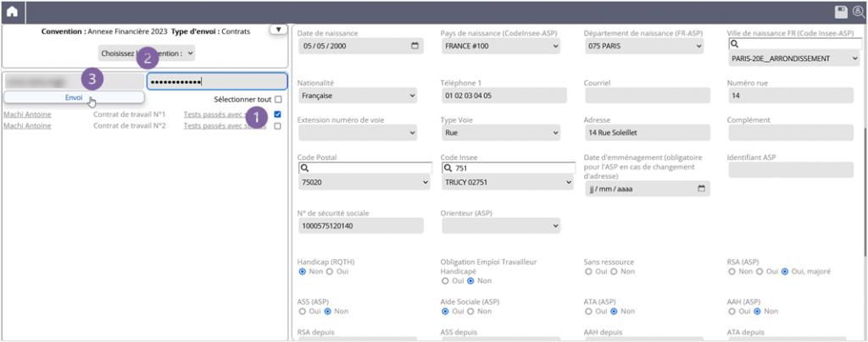This screenshot has width=868, height=342.
Task: Select Oui for Handicap (RQTH)
Action: coord(331,272)
